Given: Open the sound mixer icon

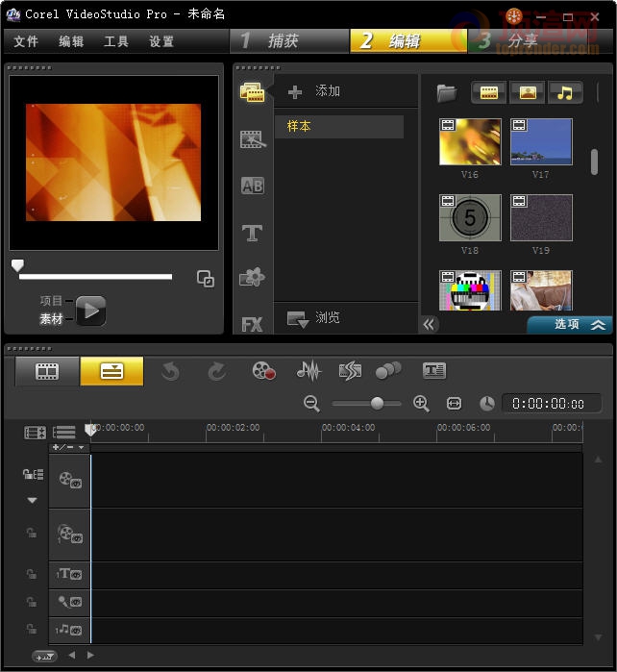Looking at the screenshot, I should (x=308, y=371).
